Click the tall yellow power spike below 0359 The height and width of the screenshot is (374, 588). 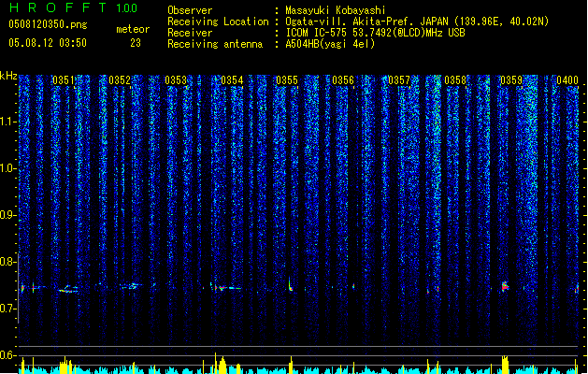[505, 364]
